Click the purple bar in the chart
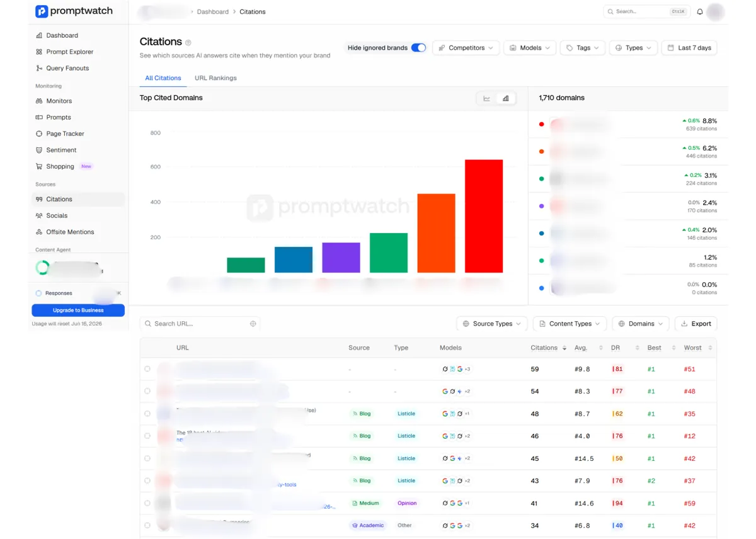The width and height of the screenshot is (756, 539). coord(341,258)
